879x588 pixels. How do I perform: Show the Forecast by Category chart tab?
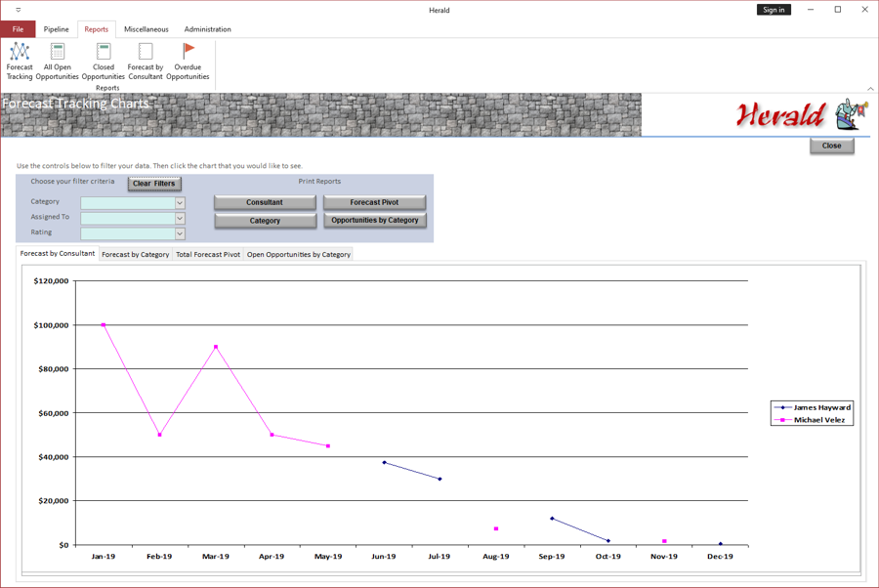(x=136, y=255)
